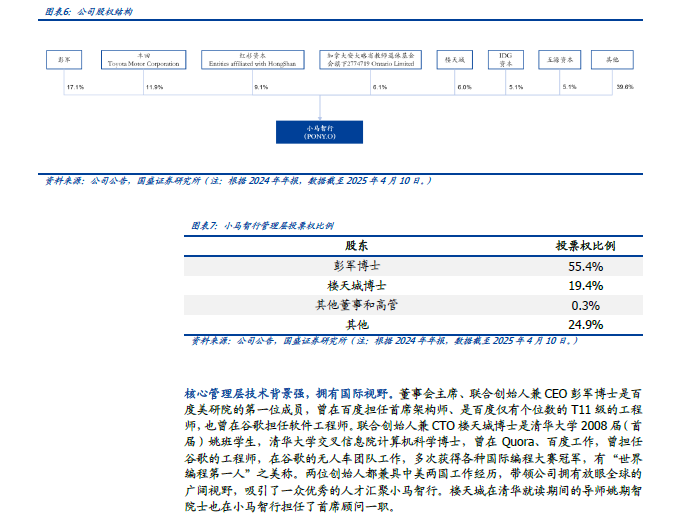
Task: Click the 6.1% stake value
Action: click(x=380, y=87)
